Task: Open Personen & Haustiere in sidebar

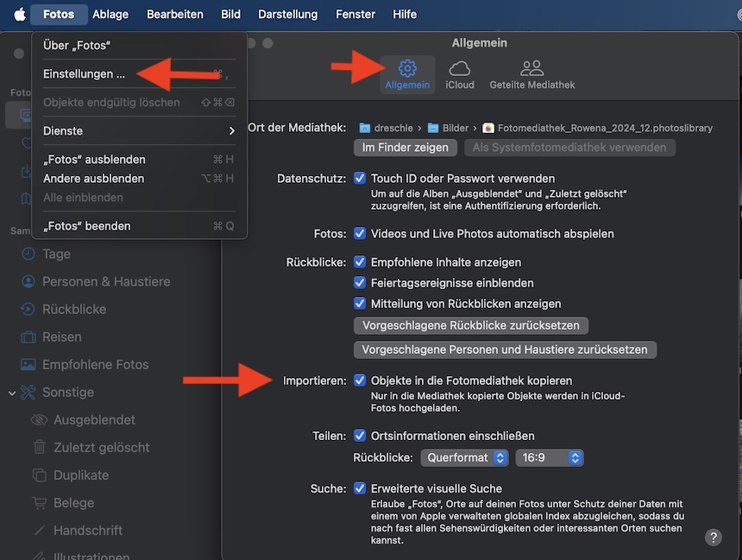Action: [106, 281]
